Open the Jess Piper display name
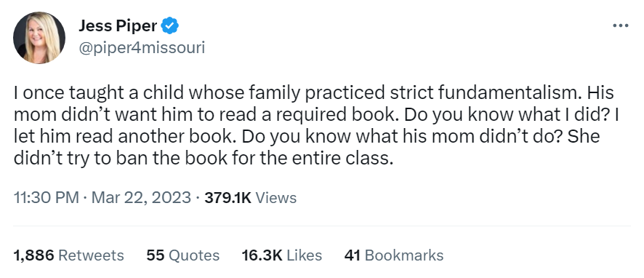The height and width of the screenshot is (278, 644). pos(118,26)
